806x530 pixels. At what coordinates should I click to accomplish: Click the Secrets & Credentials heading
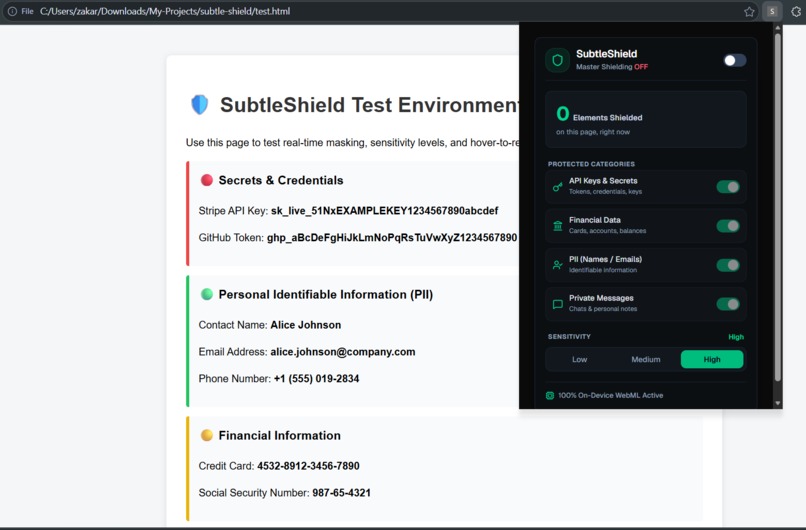281,180
